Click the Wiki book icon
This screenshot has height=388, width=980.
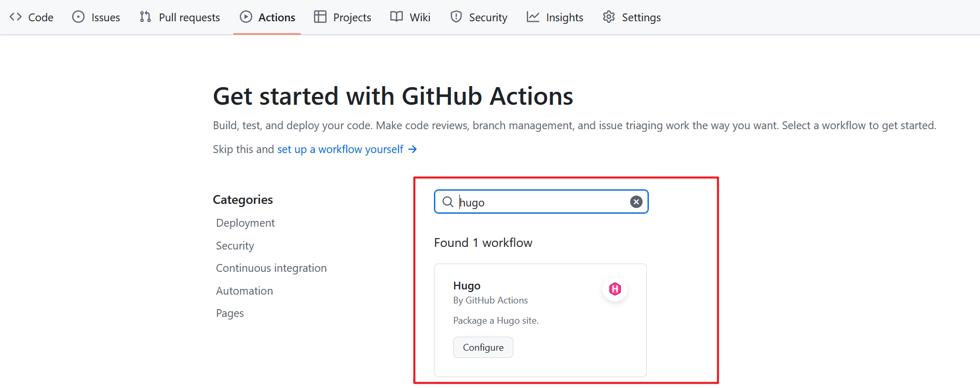point(397,17)
